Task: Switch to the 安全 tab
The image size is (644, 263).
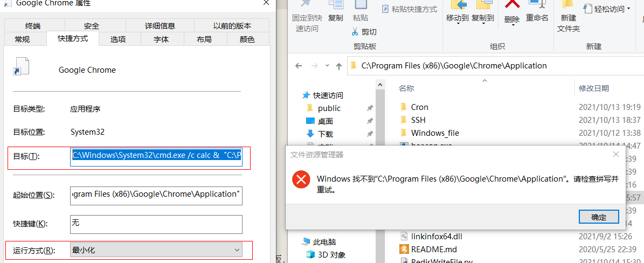Action: pyautogui.click(x=92, y=26)
